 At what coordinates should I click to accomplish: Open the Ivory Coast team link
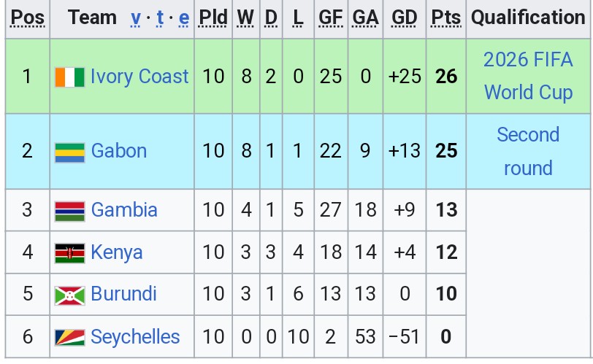tap(139, 77)
